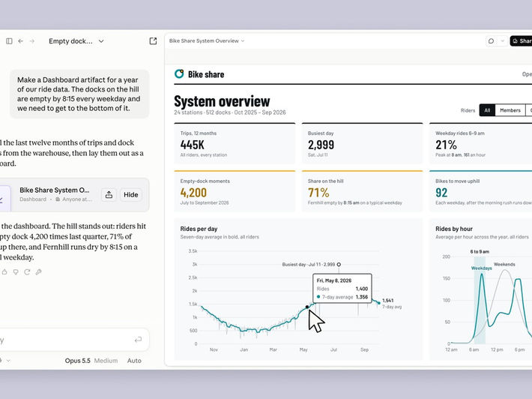The width and height of the screenshot is (532, 399).
Task: Click the Bike share logo icon
Action: pos(179,74)
